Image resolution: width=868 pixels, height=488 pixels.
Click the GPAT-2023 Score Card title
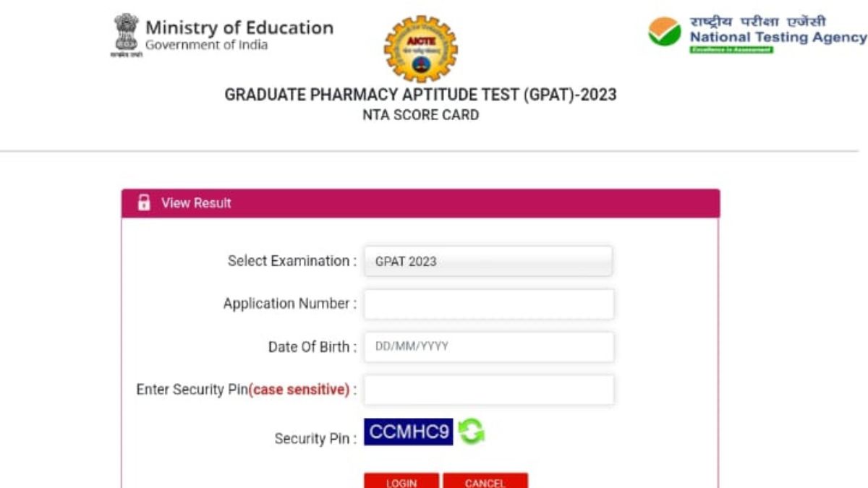pos(420,94)
